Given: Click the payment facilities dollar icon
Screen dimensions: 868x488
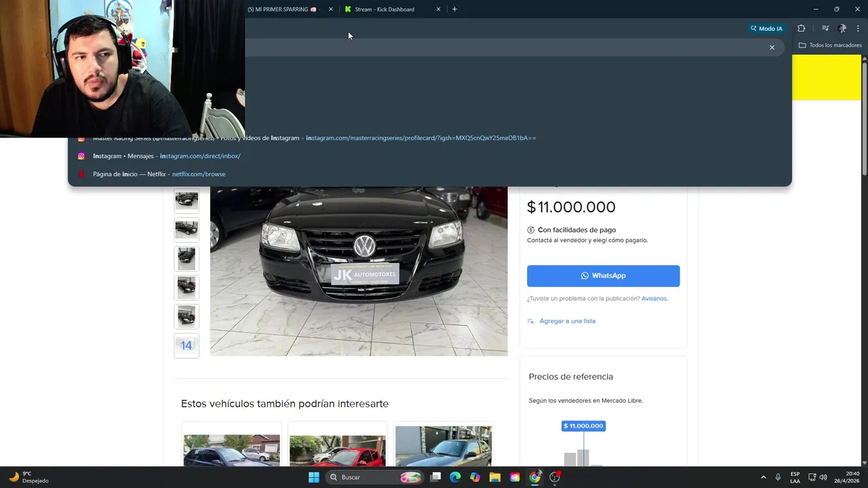Looking at the screenshot, I should click(x=531, y=230).
